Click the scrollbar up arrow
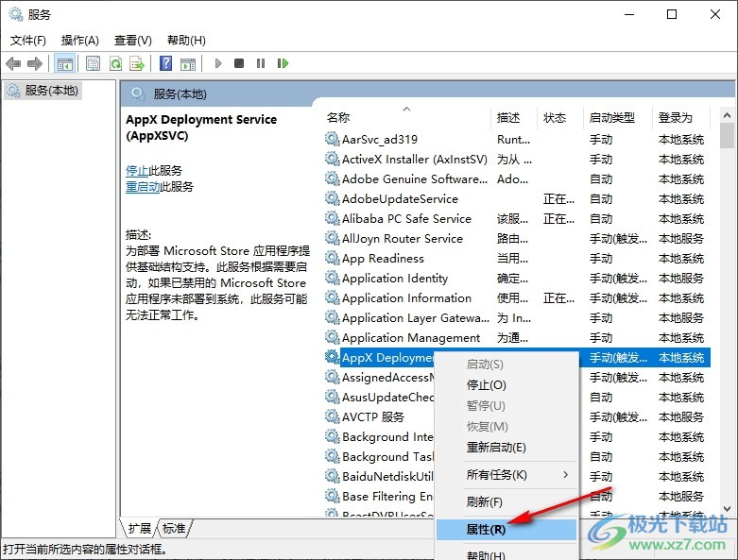Screen dimensions: 738x560 (x=727, y=114)
